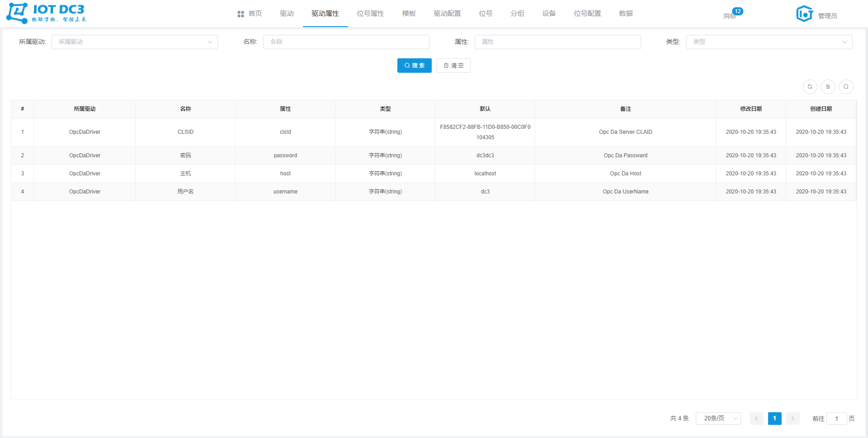The height and width of the screenshot is (438, 868).
Task: Focus the 名称 name input field
Action: (x=346, y=42)
